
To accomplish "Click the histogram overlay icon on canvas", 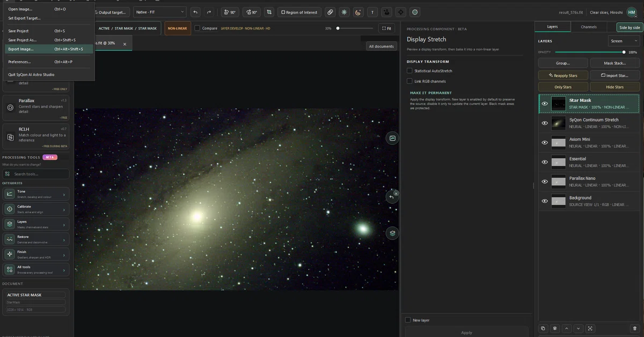I will coord(392,138).
